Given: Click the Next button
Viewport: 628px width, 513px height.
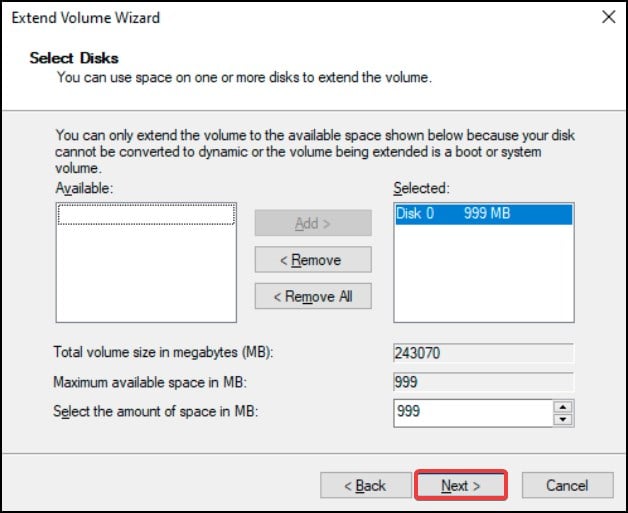Looking at the screenshot, I should [x=461, y=485].
